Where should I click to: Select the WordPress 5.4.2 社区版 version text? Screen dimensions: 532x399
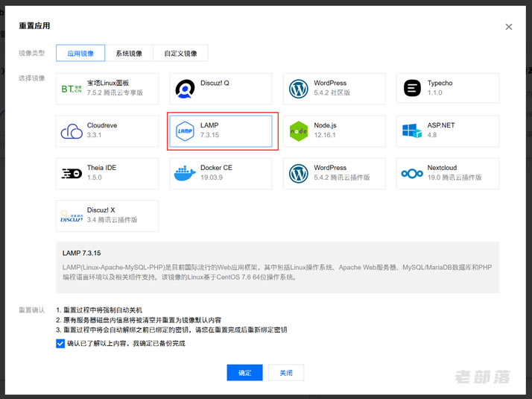click(332, 92)
